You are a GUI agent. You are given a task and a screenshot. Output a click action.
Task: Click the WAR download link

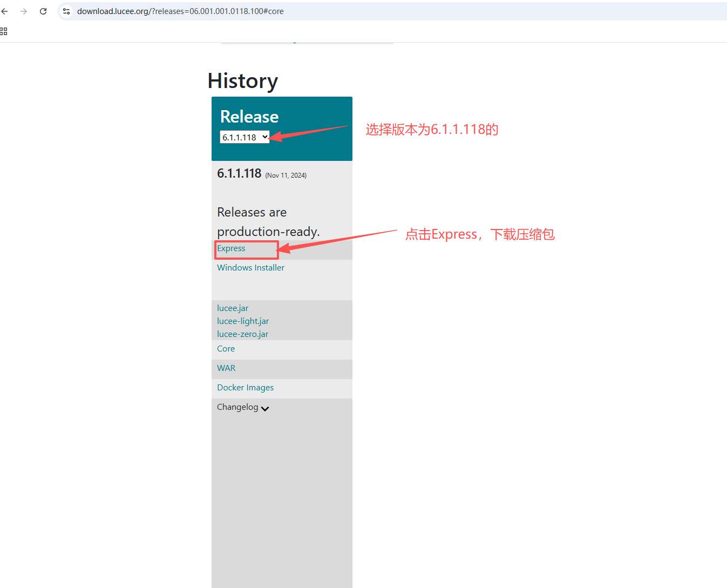(x=226, y=368)
